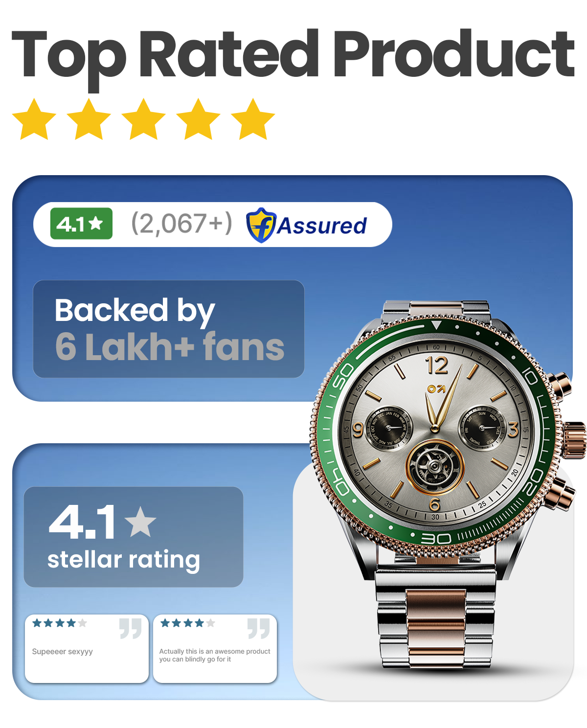
Task: Open the Actually this is an awesome product review
Action: click(x=215, y=649)
